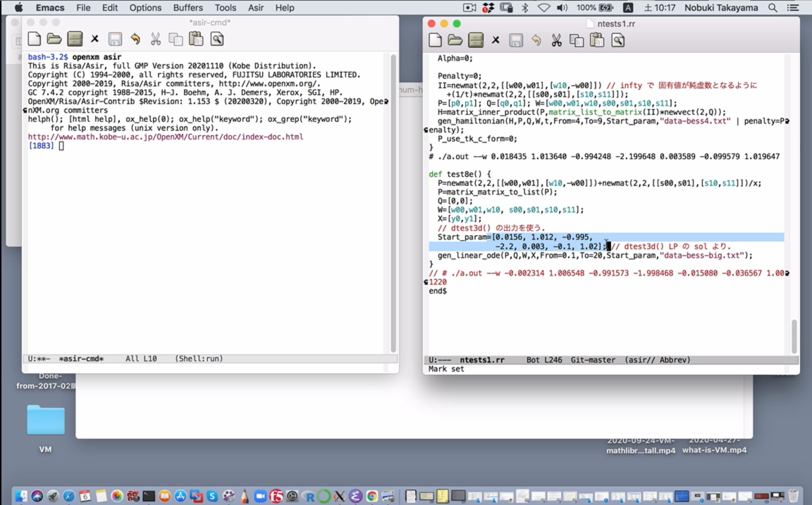Click Search icon in asir-cmd toolbar

[x=217, y=39]
